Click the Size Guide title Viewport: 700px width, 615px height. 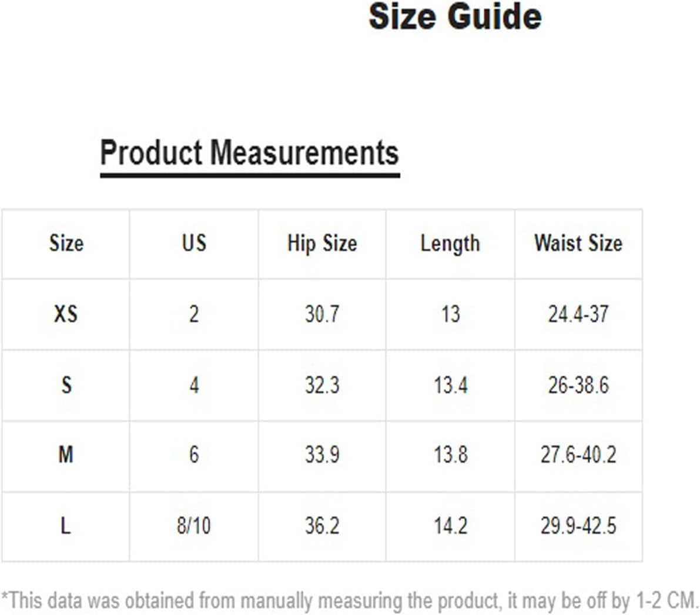tap(455, 16)
